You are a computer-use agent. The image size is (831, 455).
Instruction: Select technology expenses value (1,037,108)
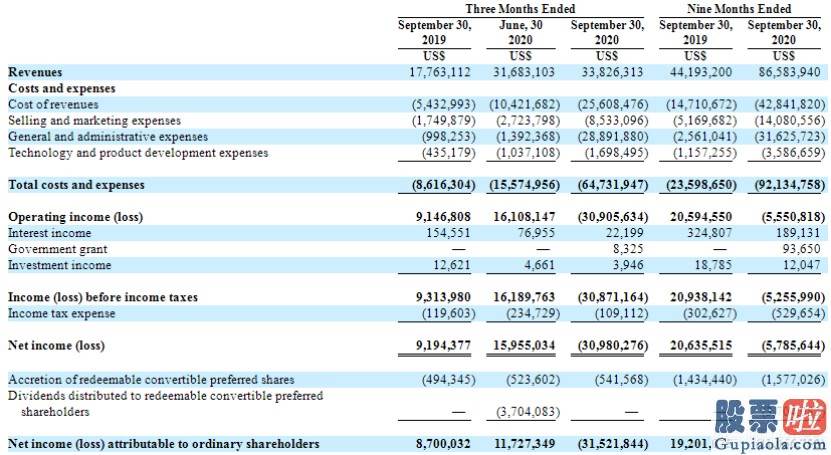coord(528,153)
